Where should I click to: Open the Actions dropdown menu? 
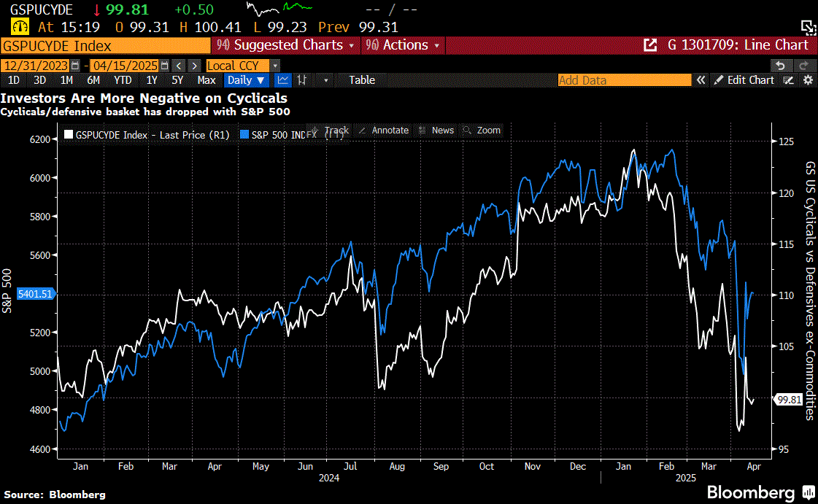402,45
